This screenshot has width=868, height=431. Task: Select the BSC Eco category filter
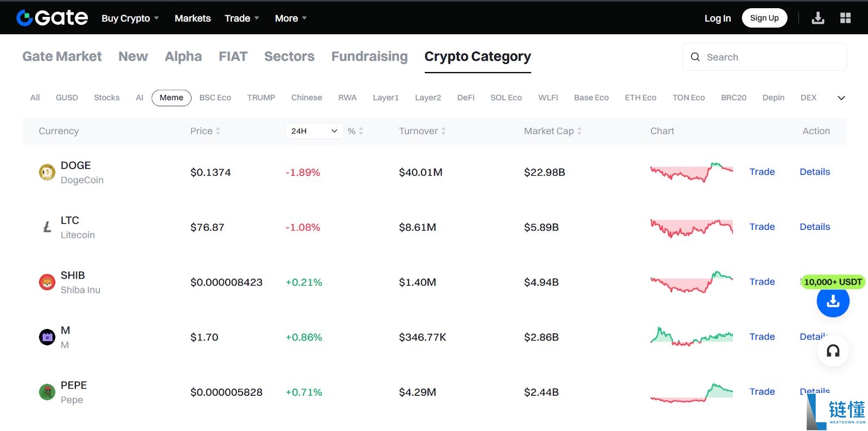pyautogui.click(x=215, y=98)
